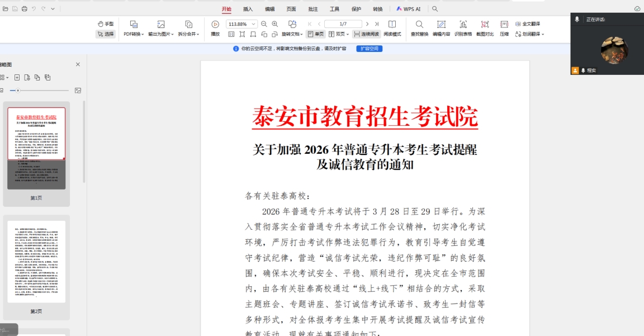644x336 pixels.
Task: Expand the 113.88% zoom level dropdown
Action: pyautogui.click(x=254, y=24)
